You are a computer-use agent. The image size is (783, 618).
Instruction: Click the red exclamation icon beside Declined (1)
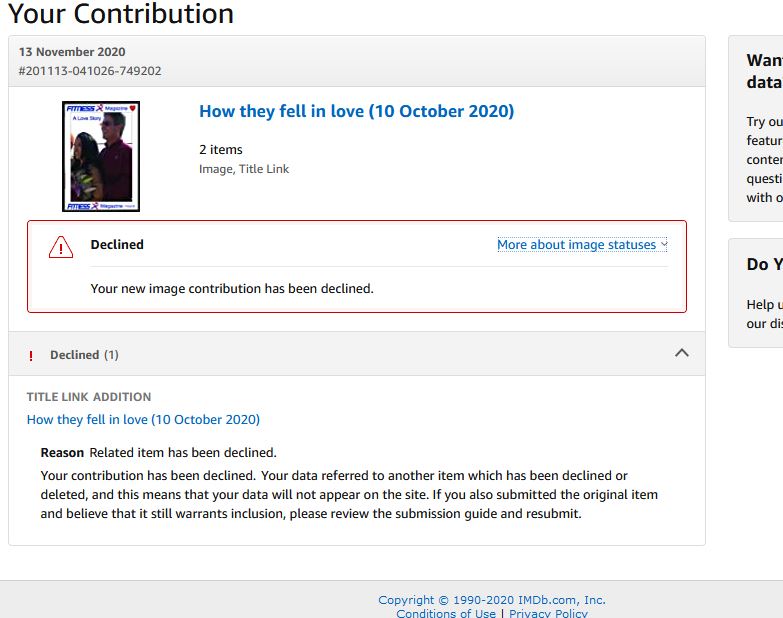[31, 356]
